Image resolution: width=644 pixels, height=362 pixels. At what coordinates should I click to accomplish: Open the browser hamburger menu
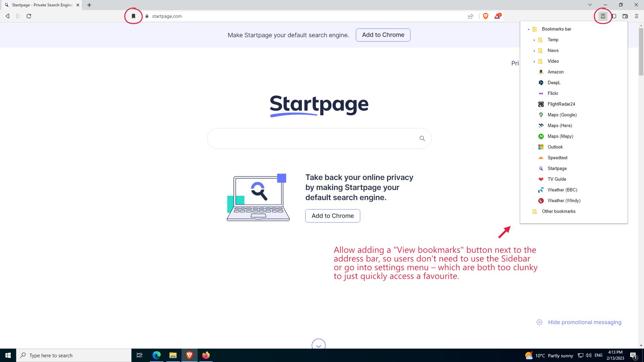(636, 16)
